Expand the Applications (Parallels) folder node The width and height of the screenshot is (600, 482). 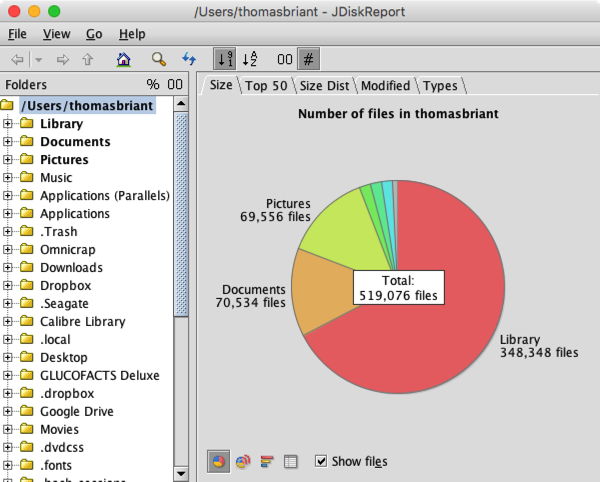tap(7, 195)
